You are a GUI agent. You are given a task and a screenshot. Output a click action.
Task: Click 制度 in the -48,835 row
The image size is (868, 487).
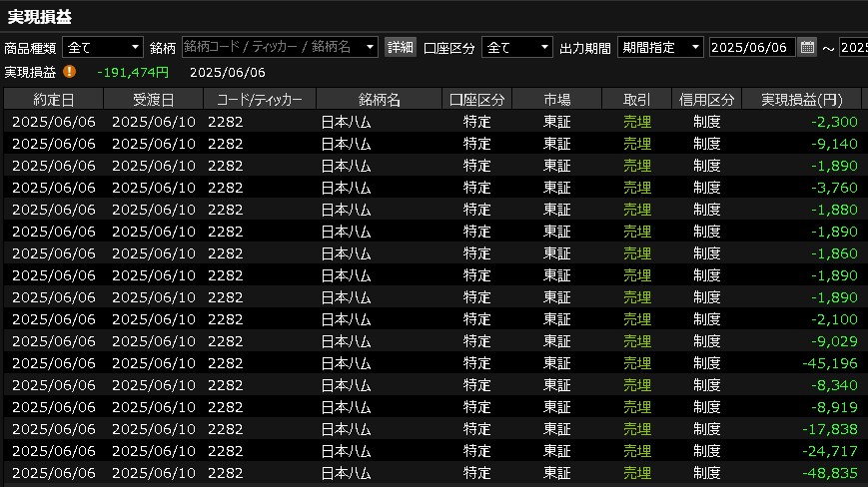point(707,473)
